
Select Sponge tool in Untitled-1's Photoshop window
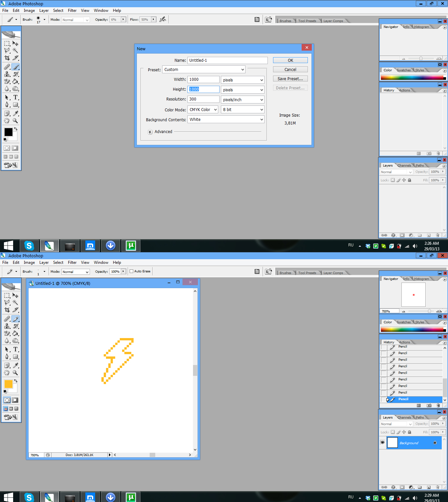(x=15, y=340)
